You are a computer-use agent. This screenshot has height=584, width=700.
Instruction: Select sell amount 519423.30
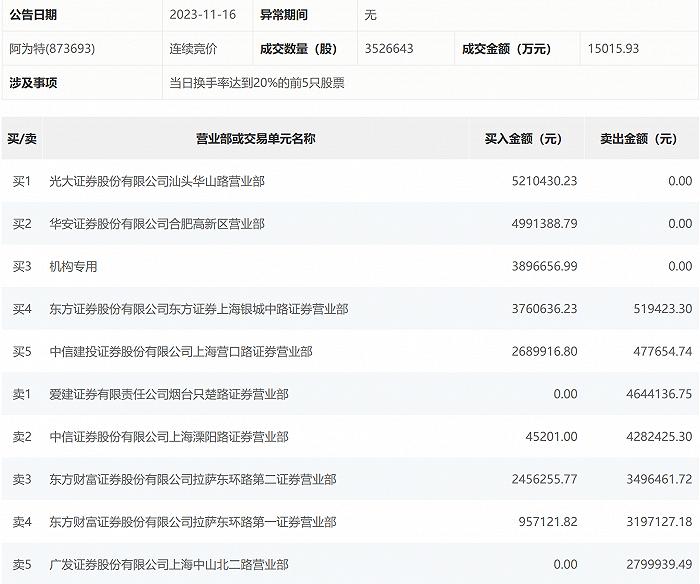click(x=662, y=309)
